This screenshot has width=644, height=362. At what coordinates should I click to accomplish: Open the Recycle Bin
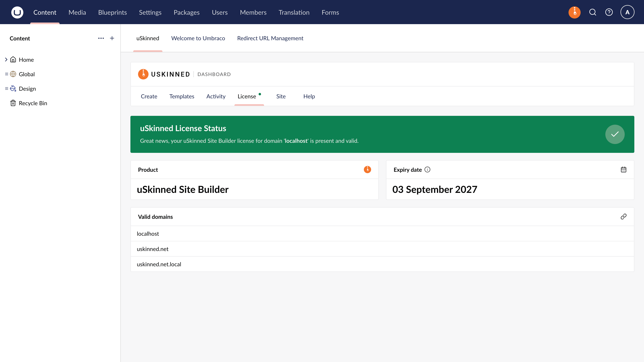(33, 103)
